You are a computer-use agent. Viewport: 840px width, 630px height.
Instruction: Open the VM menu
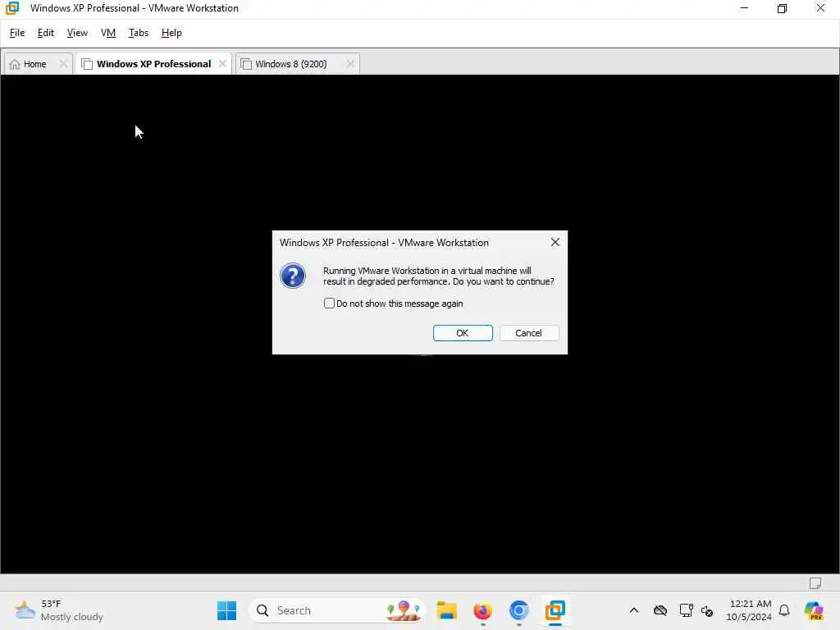(x=108, y=33)
